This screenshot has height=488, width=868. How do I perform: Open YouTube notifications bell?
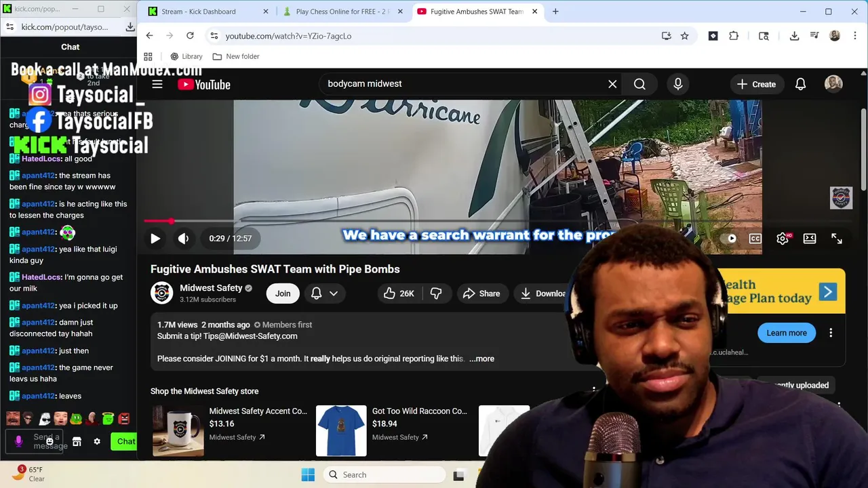click(x=801, y=84)
